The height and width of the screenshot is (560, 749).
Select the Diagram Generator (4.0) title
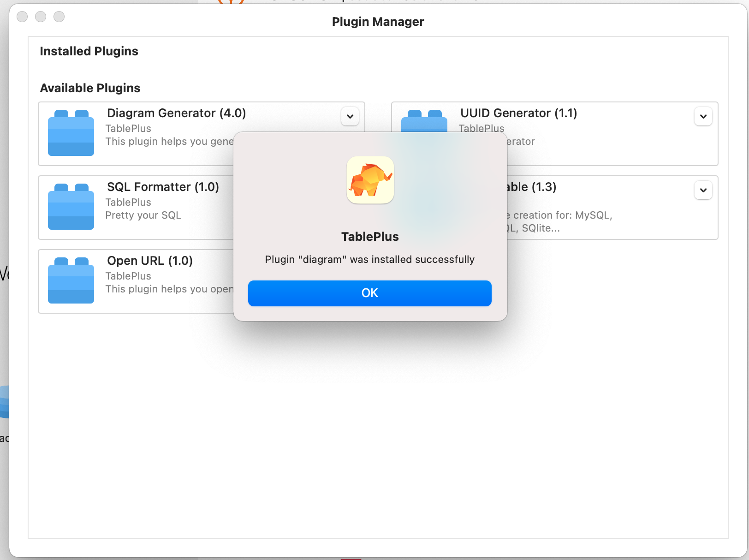[x=177, y=113]
